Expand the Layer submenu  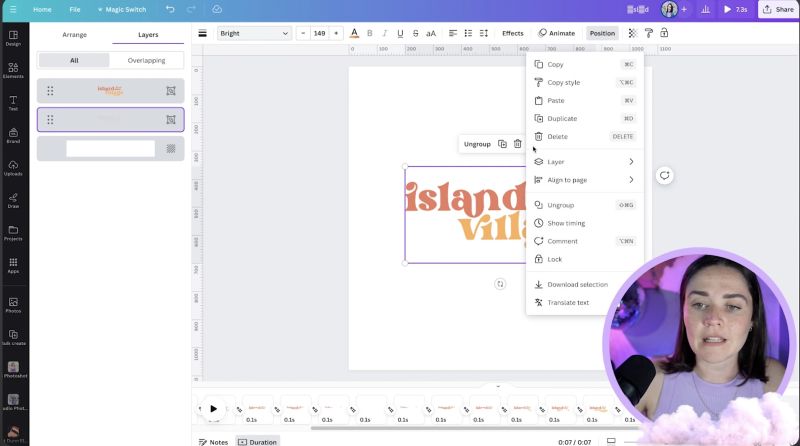[x=585, y=162]
